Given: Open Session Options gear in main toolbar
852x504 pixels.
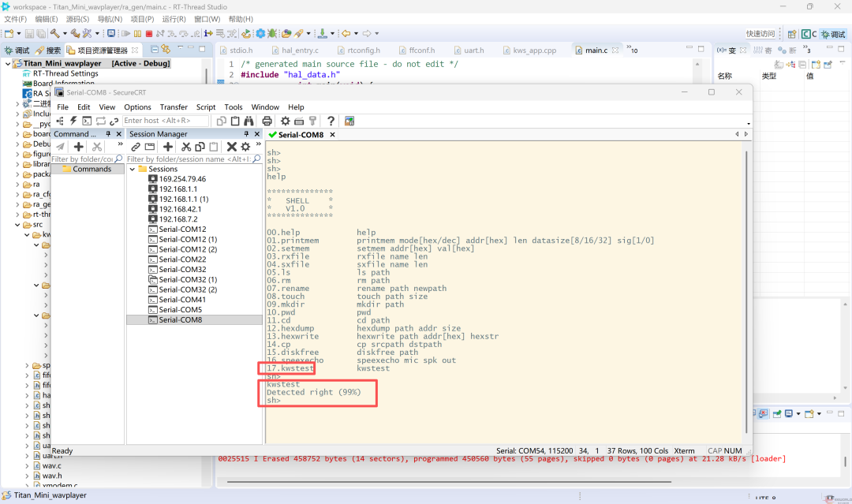Looking at the screenshot, I should [x=286, y=121].
